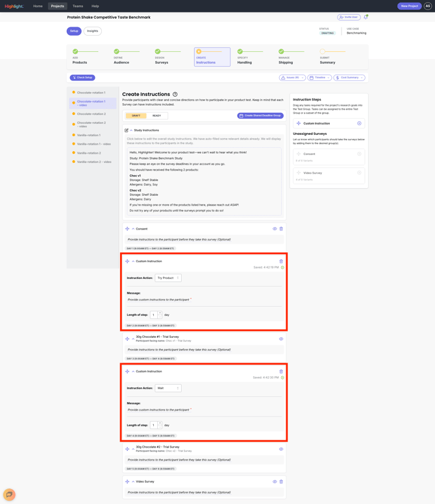Image resolution: width=435 pixels, height=504 pixels.
Task: Collapse the Consent step chevron
Action: coord(133,229)
